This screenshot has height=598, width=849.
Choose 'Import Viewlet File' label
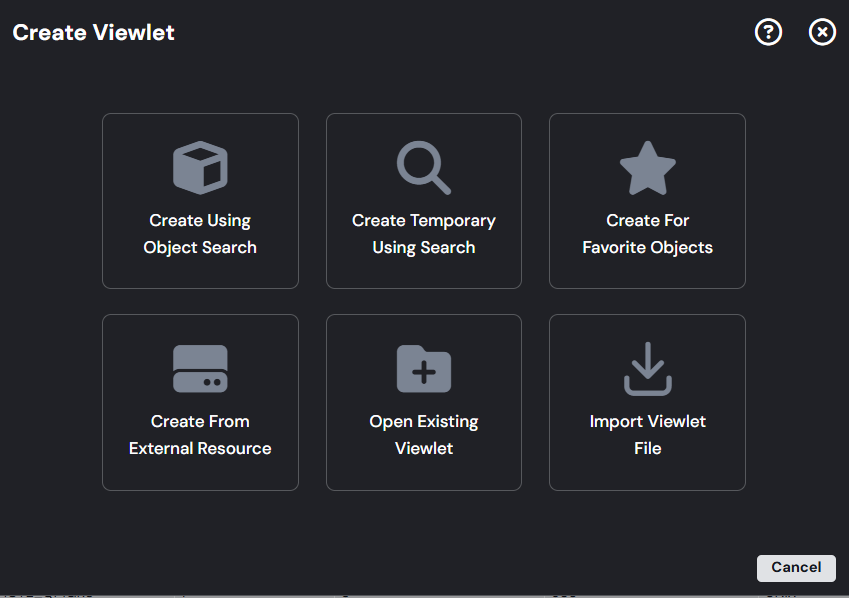[x=648, y=435]
